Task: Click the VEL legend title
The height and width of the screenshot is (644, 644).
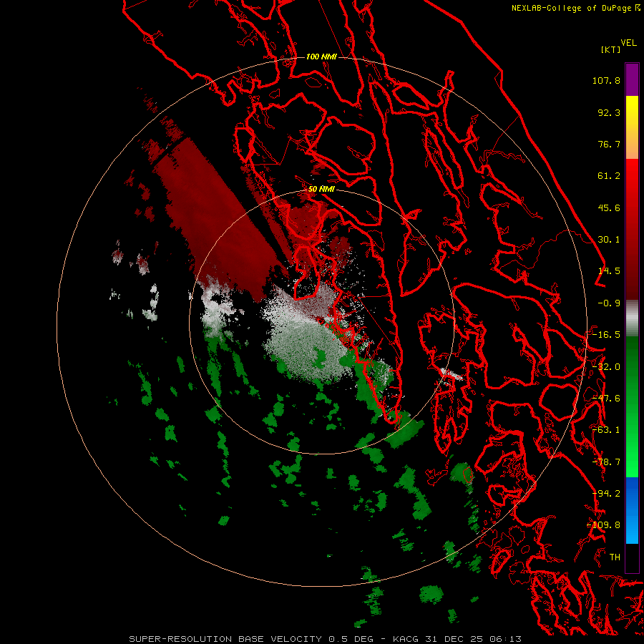Action: [x=628, y=43]
